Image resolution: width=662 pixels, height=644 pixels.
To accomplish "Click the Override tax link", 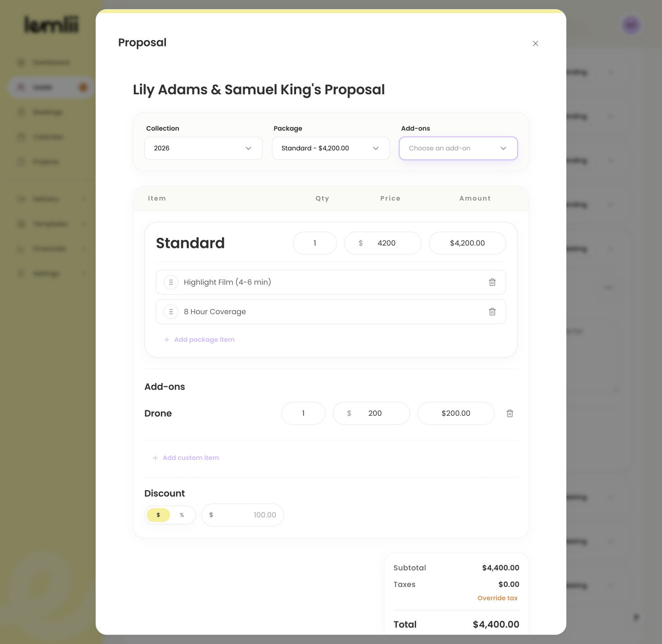I will (x=497, y=598).
